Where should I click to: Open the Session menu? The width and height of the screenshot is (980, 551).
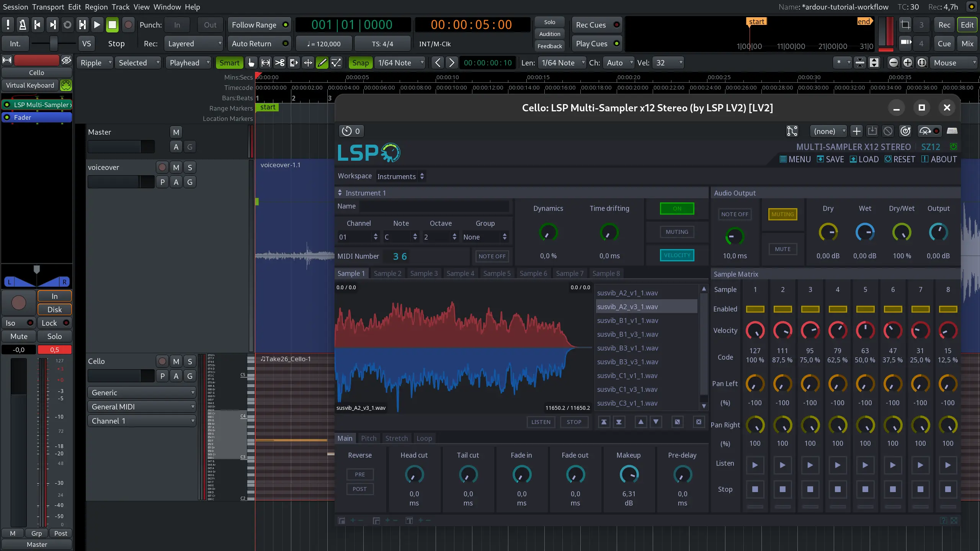15,7
